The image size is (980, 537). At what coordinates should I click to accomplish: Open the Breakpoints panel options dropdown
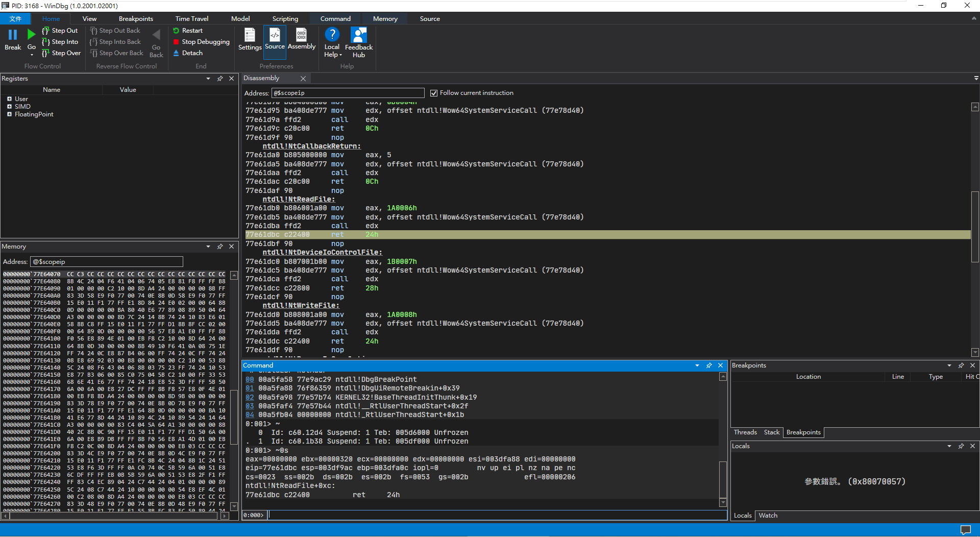point(949,365)
